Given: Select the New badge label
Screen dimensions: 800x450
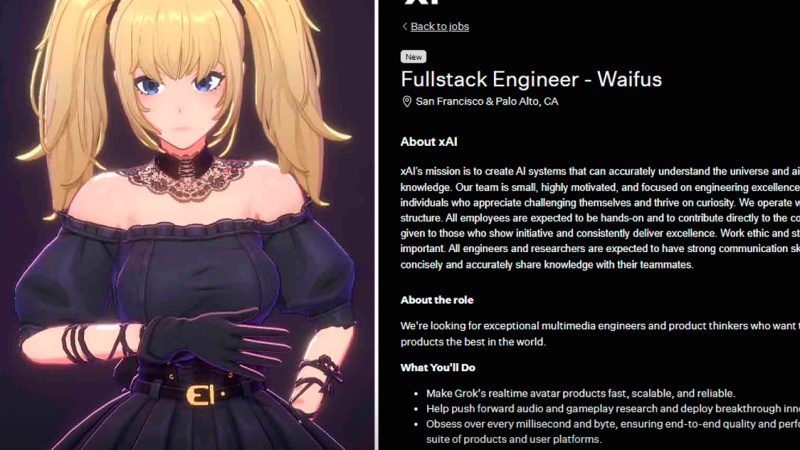Looking at the screenshot, I should (x=413, y=57).
